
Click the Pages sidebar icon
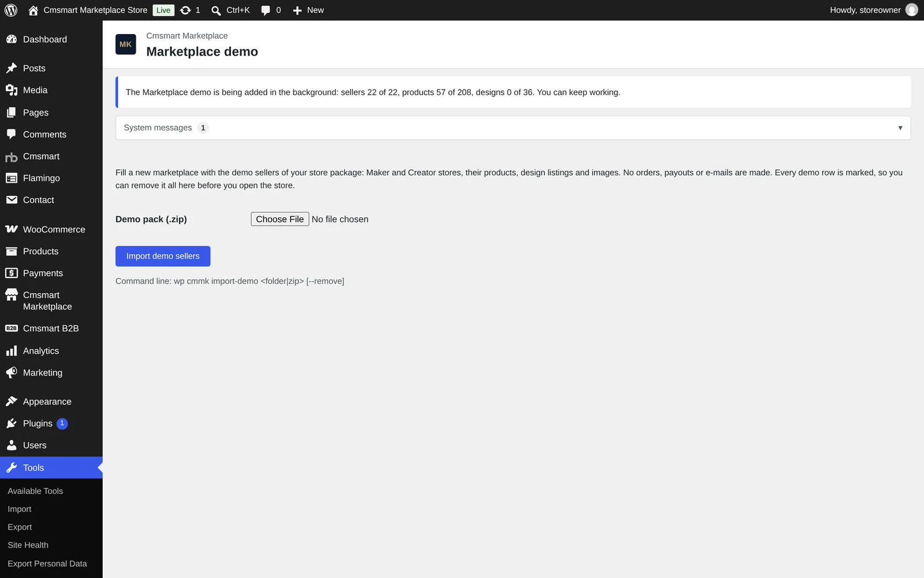point(12,113)
